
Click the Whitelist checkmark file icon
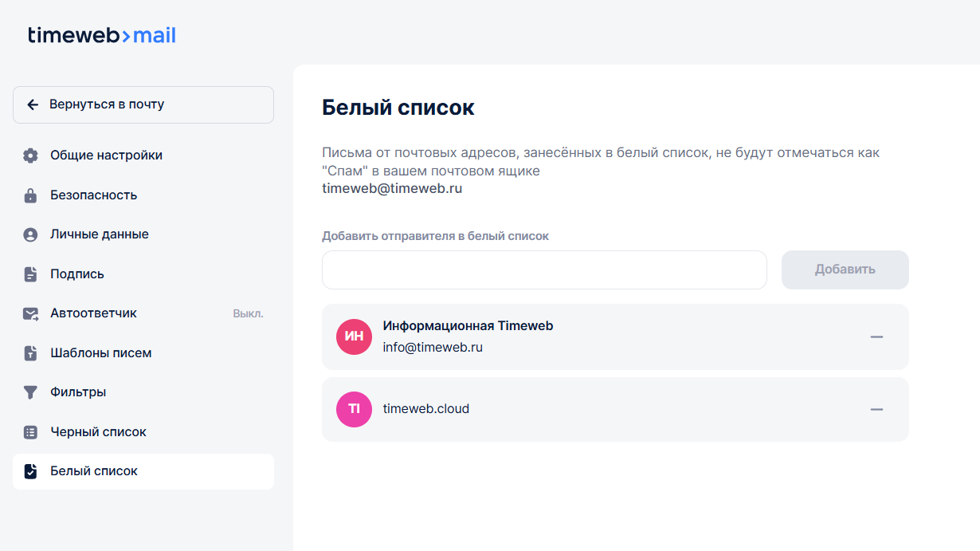30,471
